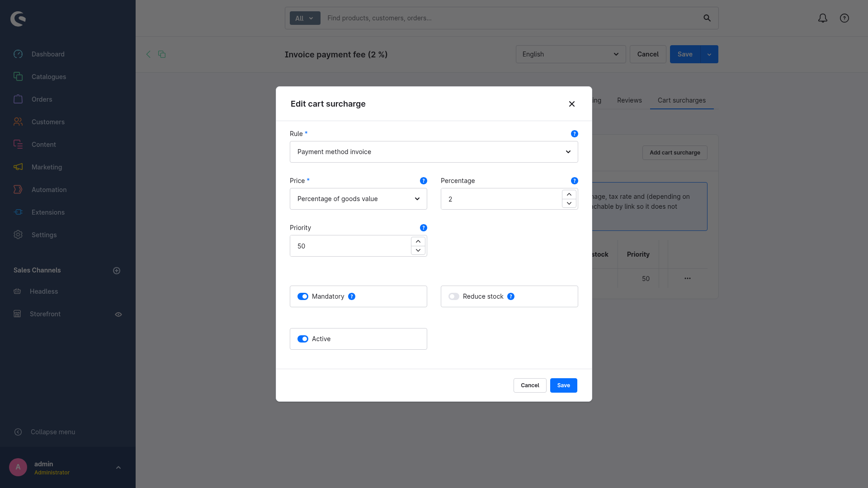
Task: Open Customers section
Action: click(48, 122)
